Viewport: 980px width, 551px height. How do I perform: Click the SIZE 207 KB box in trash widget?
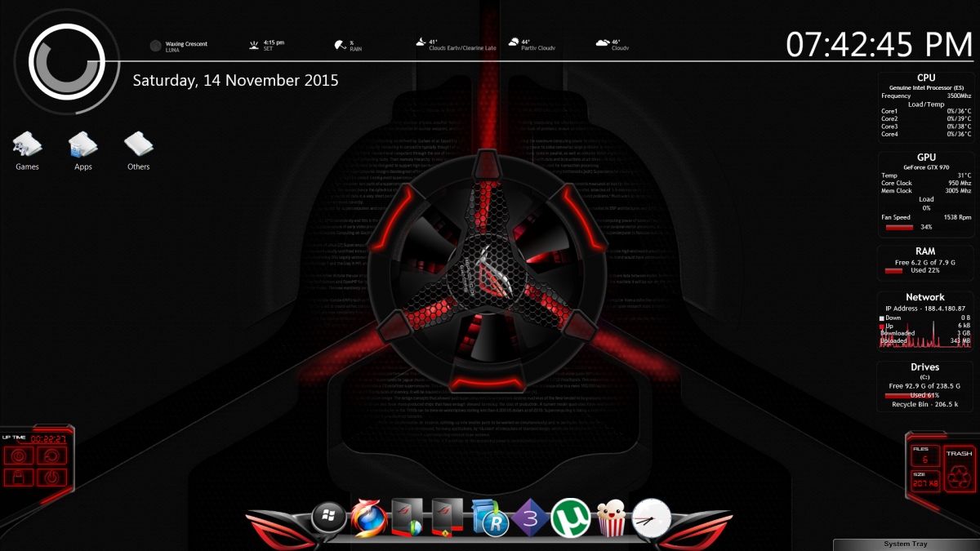pos(924,481)
